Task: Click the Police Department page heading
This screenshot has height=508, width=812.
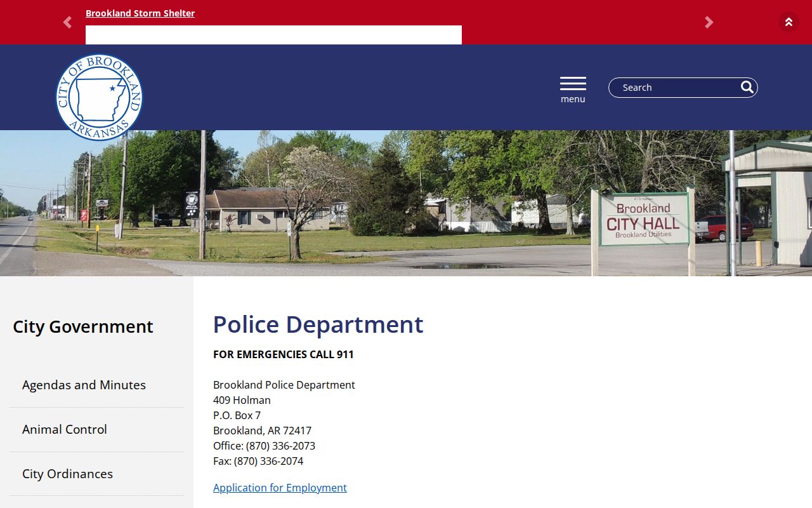Action: pos(318,324)
